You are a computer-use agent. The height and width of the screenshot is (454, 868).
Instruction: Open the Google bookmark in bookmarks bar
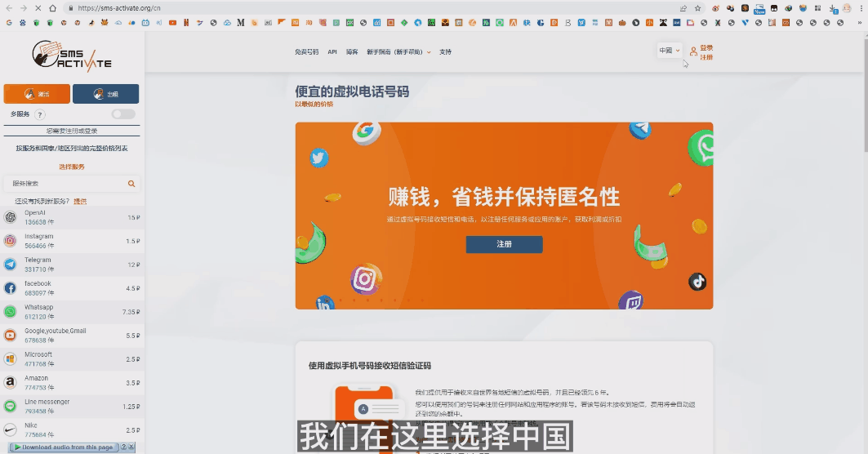coord(9,23)
